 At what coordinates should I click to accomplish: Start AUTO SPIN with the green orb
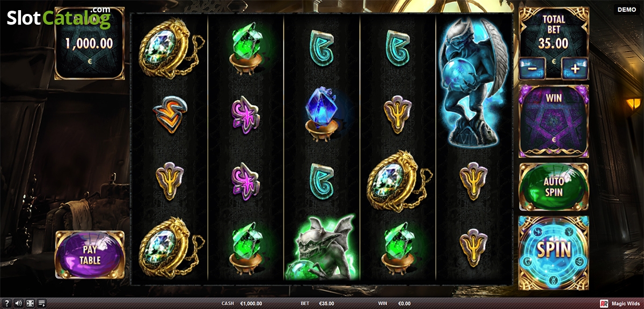554,187
